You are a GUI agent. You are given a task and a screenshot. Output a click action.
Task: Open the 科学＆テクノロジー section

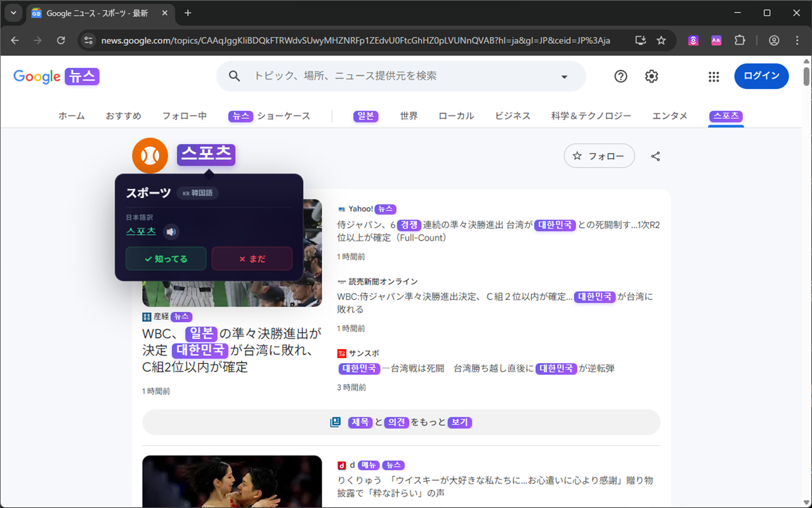(x=591, y=116)
